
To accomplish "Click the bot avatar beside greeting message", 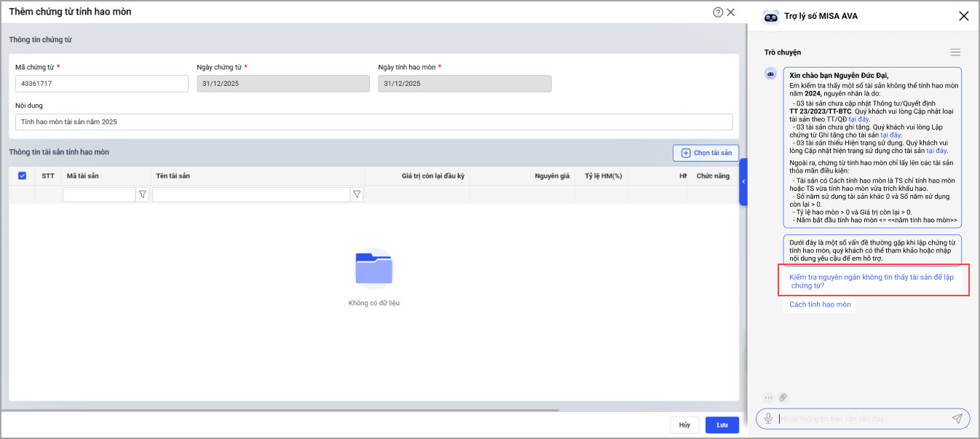I will [770, 74].
